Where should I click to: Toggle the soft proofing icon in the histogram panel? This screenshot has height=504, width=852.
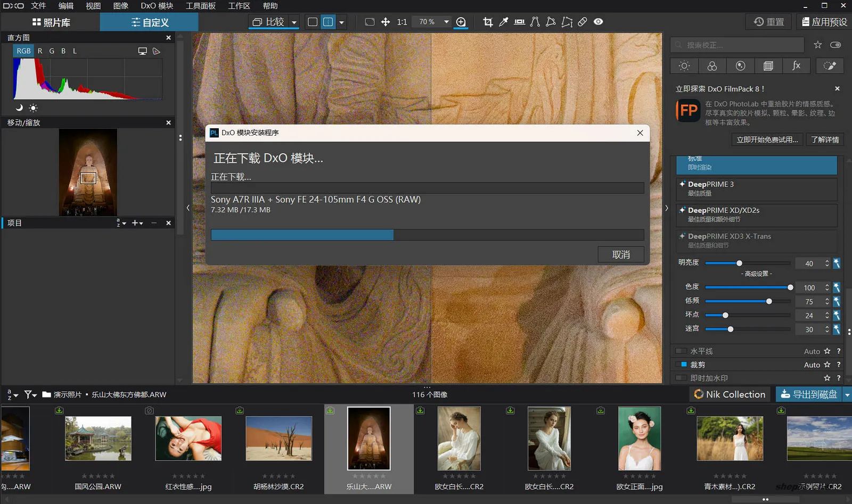[157, 51]
